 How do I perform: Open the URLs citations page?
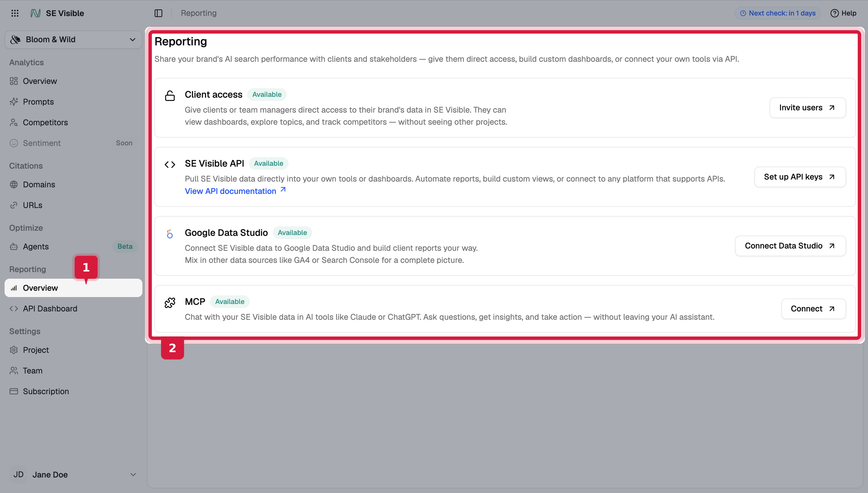73,205
